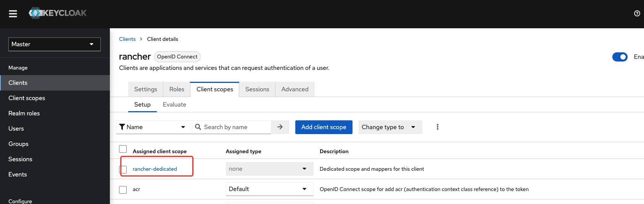Go to Clients breadcrumb link

click(127, 39)
